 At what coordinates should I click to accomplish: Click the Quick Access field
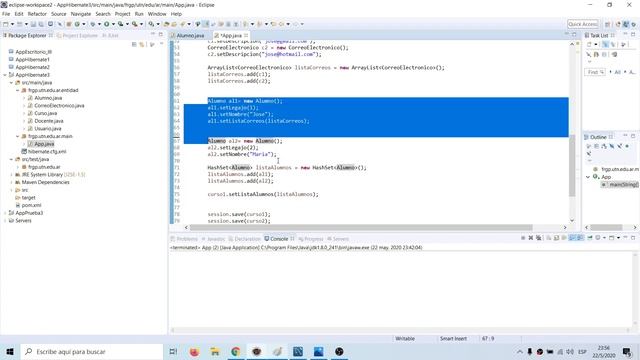[x=583, y=24]
